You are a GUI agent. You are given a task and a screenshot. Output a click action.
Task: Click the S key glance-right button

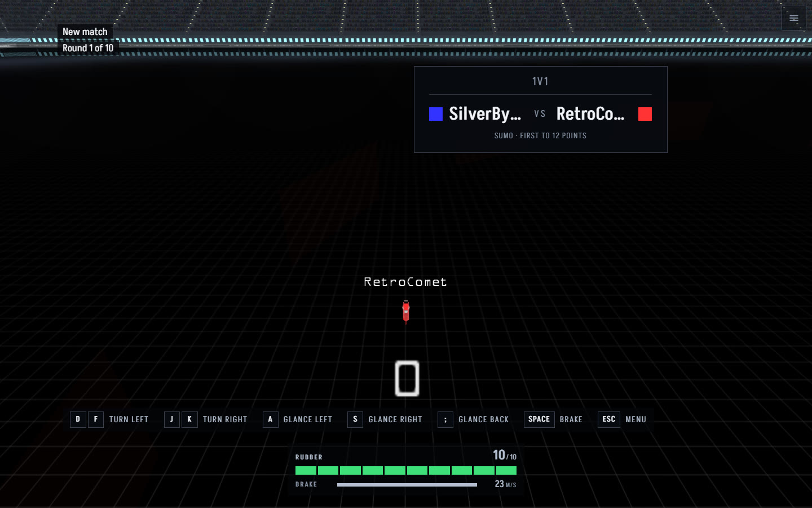coord(355,419)
